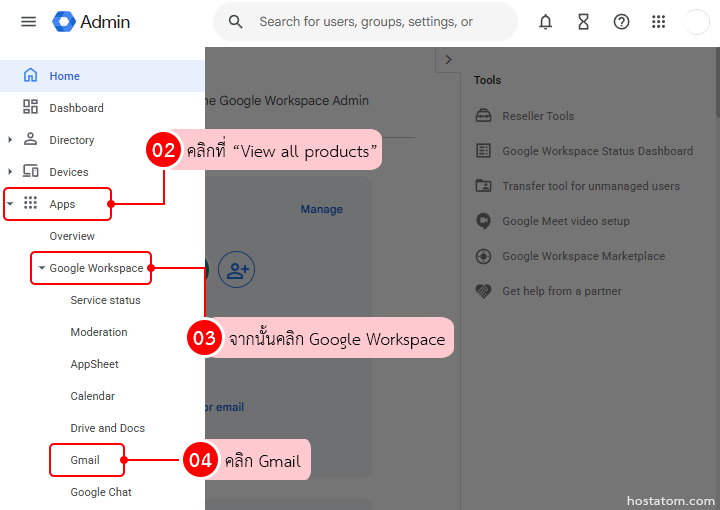
Task: Open the account profile avatar
Action: pyautogui.click(x=697, y=22)
